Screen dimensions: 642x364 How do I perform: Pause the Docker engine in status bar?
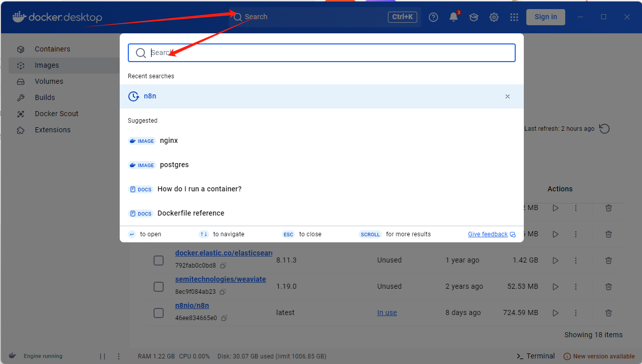tap(103, 356)
